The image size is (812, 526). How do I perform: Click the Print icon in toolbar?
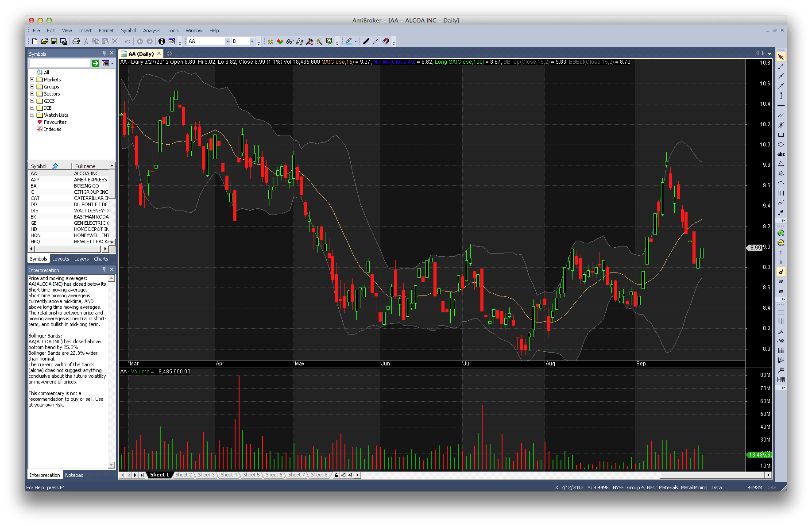click(x=76, y=41)
